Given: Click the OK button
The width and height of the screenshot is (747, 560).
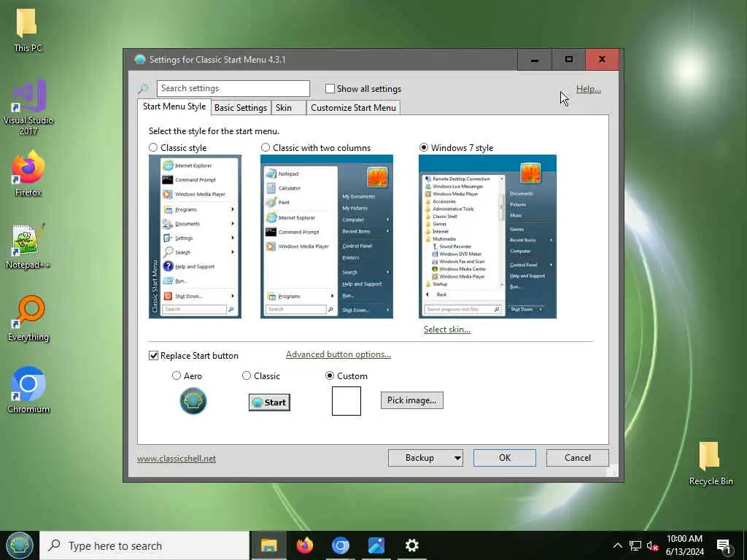Looking at the screenshot, I should (x=505, y=458).
